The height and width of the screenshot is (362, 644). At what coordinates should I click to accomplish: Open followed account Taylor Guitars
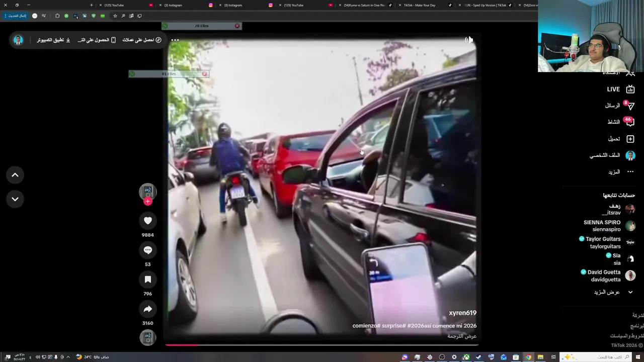pyautogui.click(x=607, y=242)
